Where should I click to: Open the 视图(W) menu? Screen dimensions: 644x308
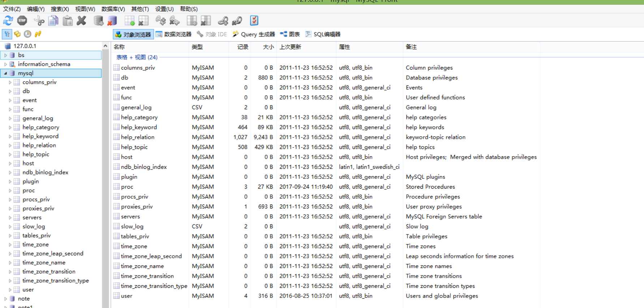85,9
